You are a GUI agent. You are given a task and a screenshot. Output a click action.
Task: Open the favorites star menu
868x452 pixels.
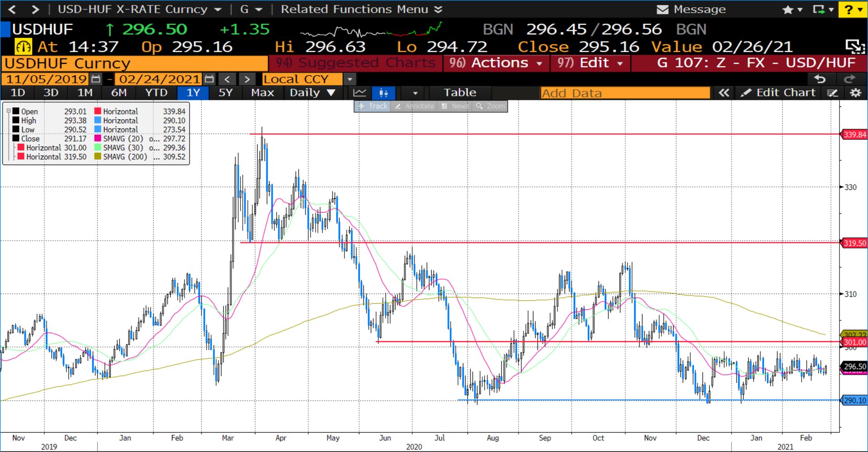point(792,10)
